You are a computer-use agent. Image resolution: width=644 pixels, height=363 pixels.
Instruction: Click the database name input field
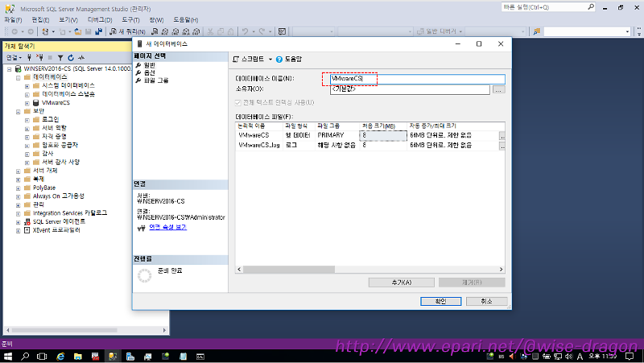tap(417, 78)
